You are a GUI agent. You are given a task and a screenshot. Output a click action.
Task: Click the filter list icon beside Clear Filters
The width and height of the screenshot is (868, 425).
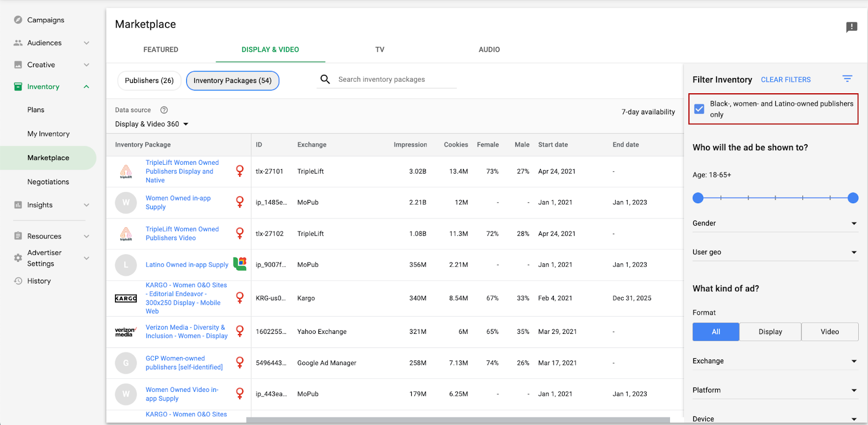tap(847, 79)
